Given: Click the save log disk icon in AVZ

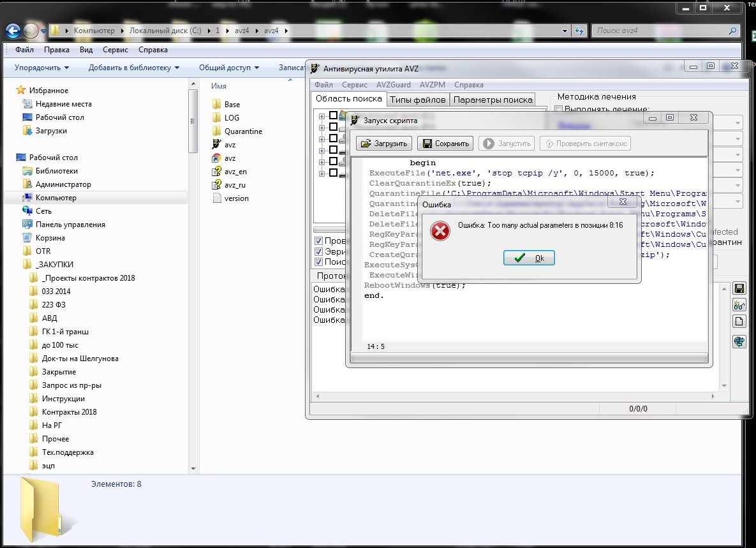Looking at the screenshot, I should click(x=739, y=288).
